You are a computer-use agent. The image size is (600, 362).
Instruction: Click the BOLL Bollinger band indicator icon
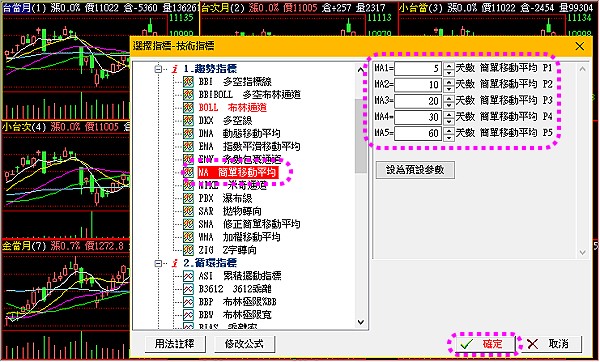coord(188,108)
